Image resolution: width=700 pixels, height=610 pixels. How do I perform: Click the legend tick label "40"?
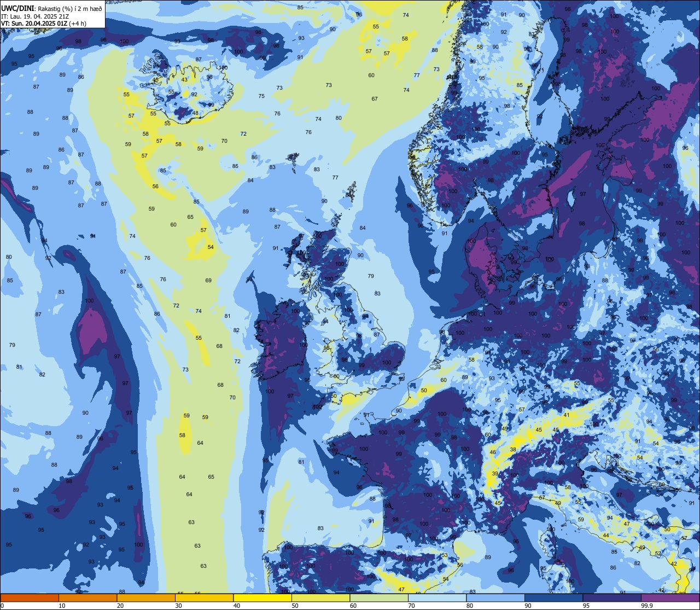[x=237, y=606]
